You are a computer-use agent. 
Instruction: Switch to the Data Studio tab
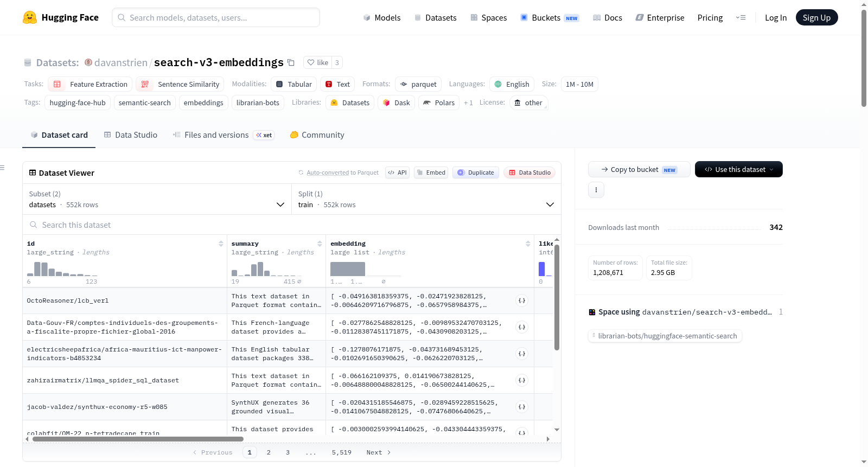[131, 135]
